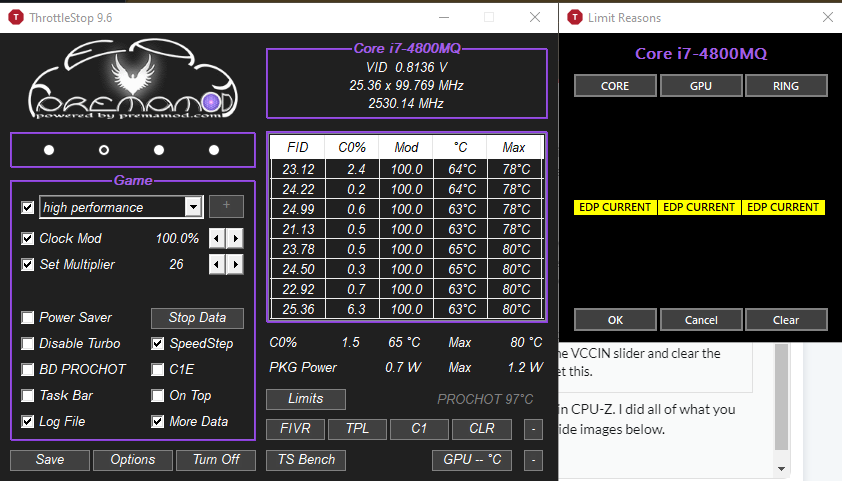Image resolution: width=842 pixels, height=481 pixels.
Task: Click the minus button next to GPU temperature
Action: [x=533, y=460]
